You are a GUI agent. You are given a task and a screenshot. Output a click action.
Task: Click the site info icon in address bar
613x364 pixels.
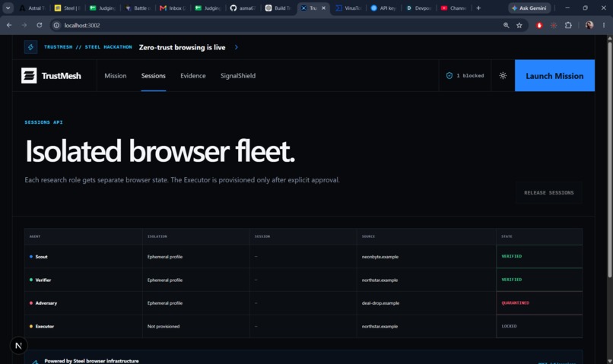pyautogui.click(x=57, y=25)
